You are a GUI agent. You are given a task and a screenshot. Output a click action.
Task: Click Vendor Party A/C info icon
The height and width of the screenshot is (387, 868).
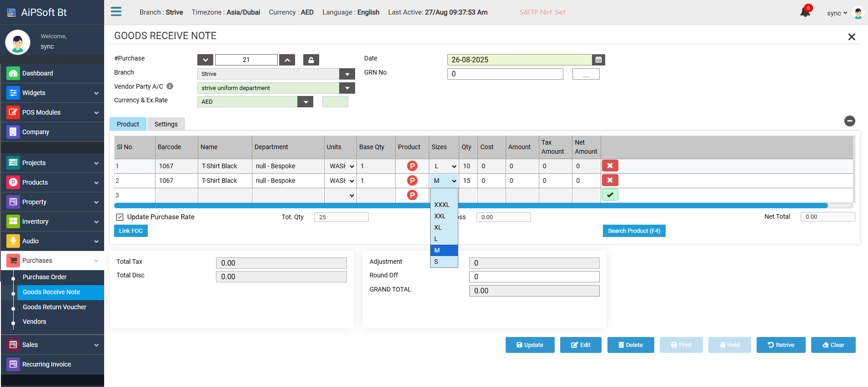pyautogui.click(x=170, y=86)
